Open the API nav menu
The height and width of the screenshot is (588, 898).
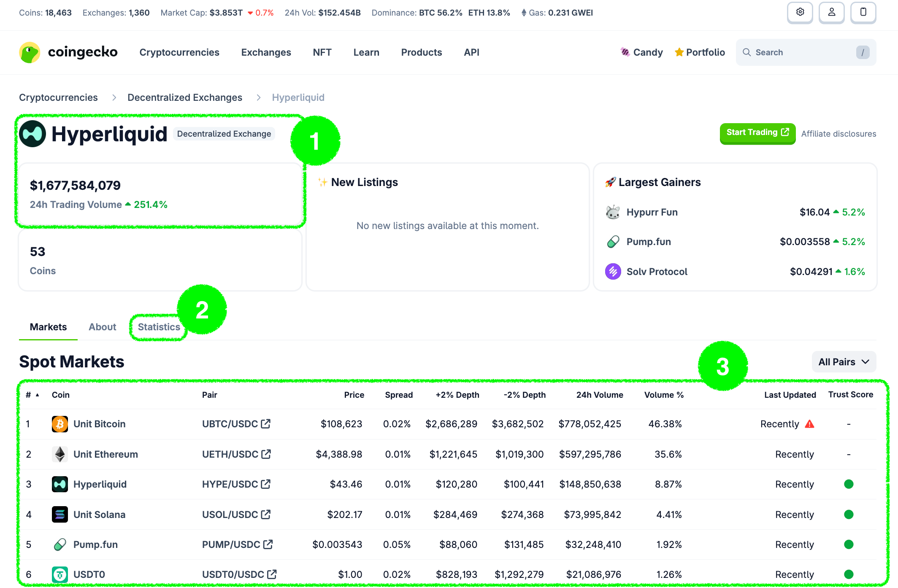[472, 52]
